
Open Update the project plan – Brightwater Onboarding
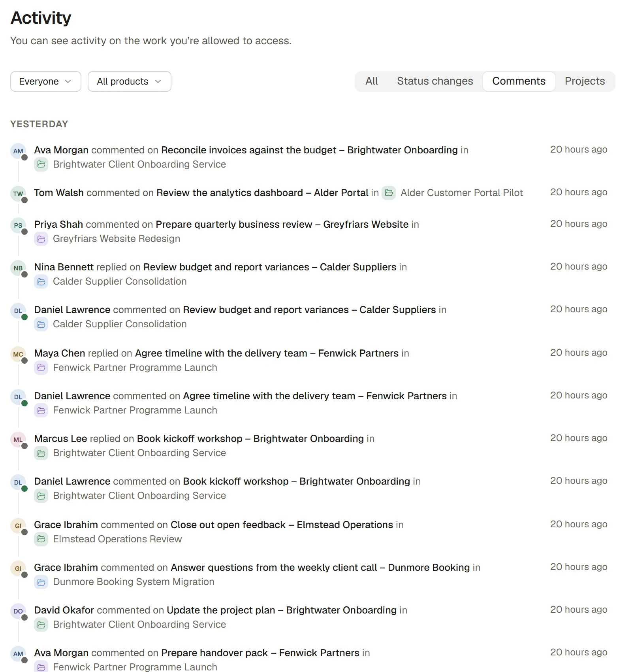tap(282, 610)
